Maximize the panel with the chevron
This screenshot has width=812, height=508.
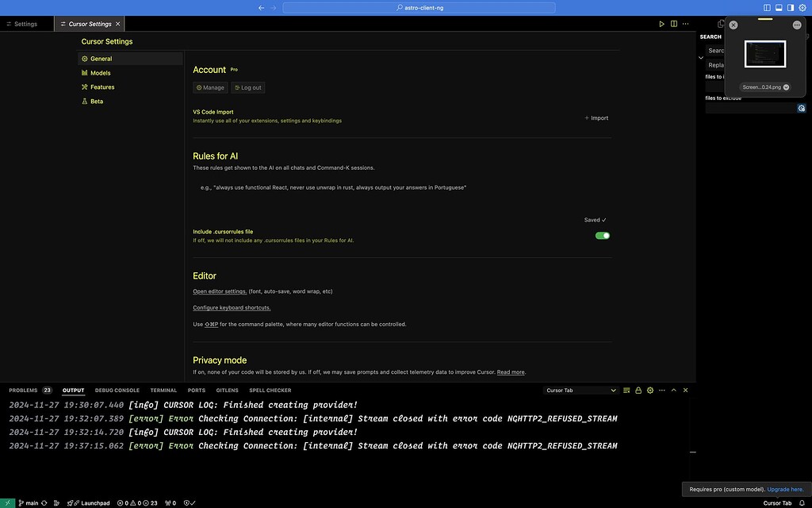[673, 390]
